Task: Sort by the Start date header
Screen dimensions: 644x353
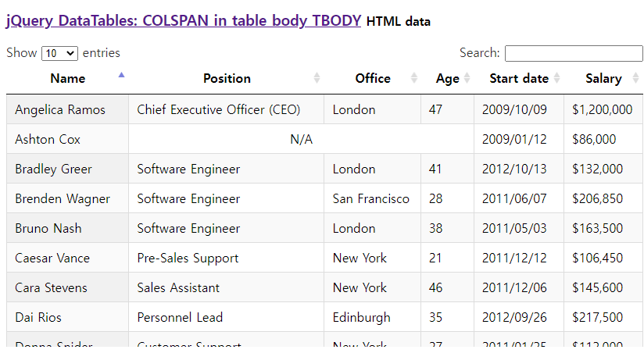Action: [518, 78]
